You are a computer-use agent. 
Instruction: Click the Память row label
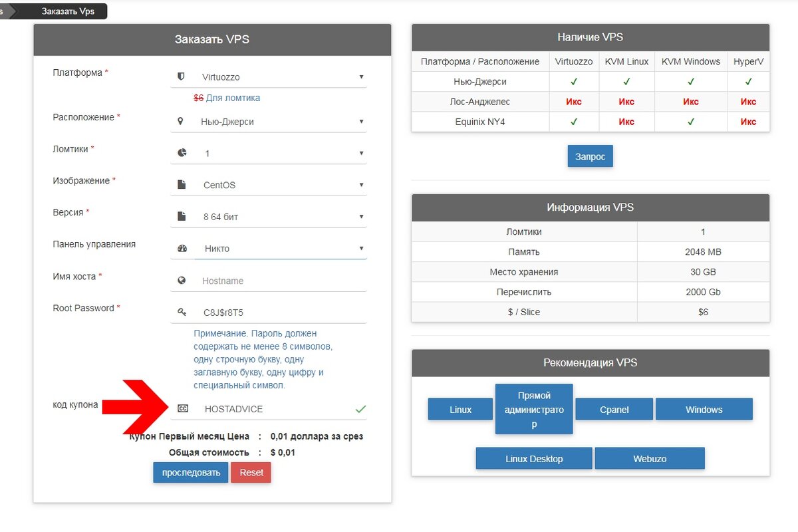[524, 252]
